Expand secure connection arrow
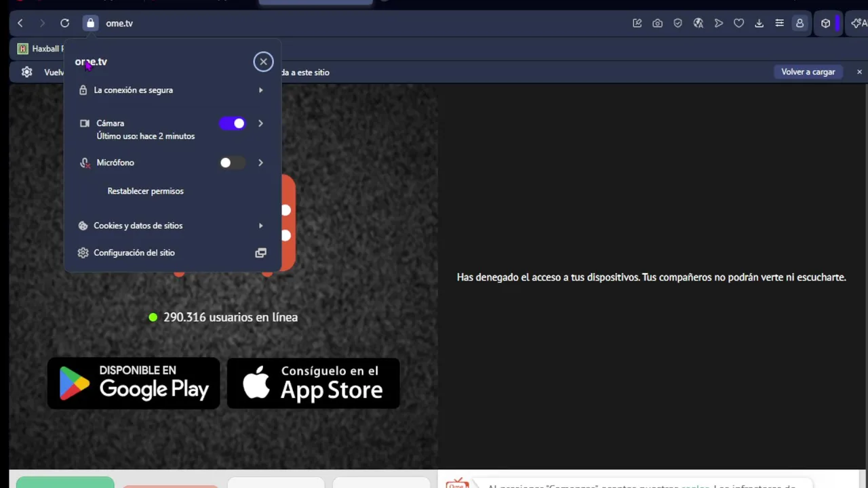 click(x=260, y=90)
